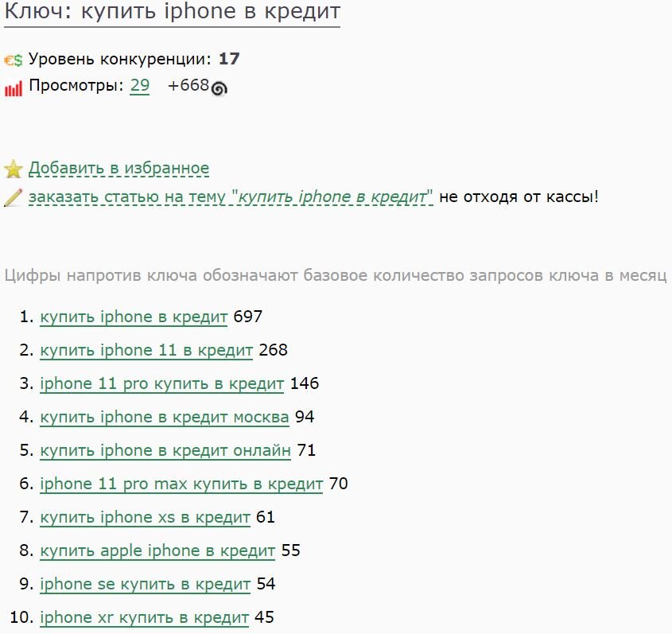
Task: Click the spiral icon next to +668
Action: [x=219, y=88]
